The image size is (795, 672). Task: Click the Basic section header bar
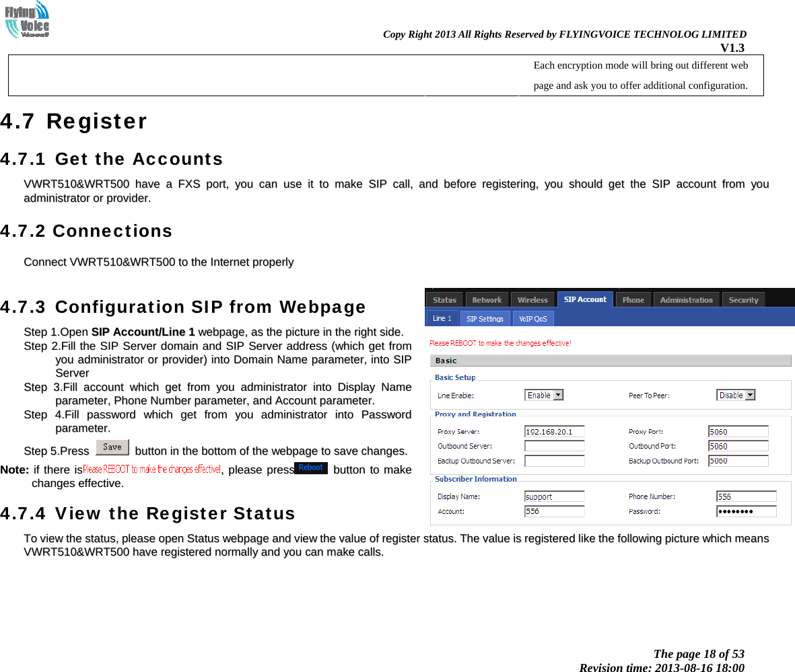tap(611, 361)
